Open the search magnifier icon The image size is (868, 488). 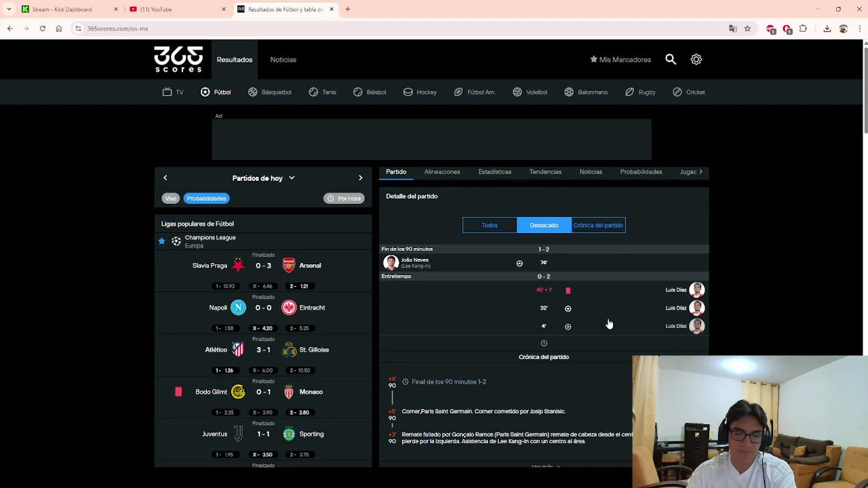(671, 60)
